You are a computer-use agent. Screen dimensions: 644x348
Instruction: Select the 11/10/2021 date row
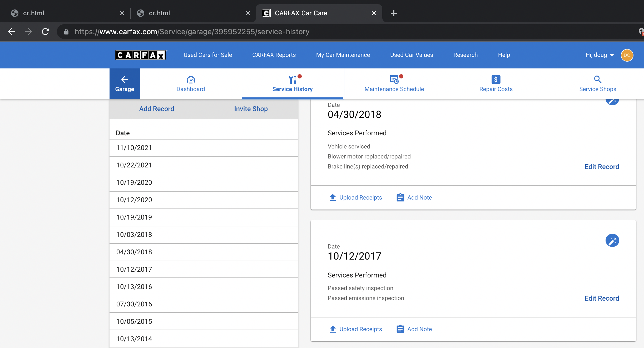click(x=204, y=148)
